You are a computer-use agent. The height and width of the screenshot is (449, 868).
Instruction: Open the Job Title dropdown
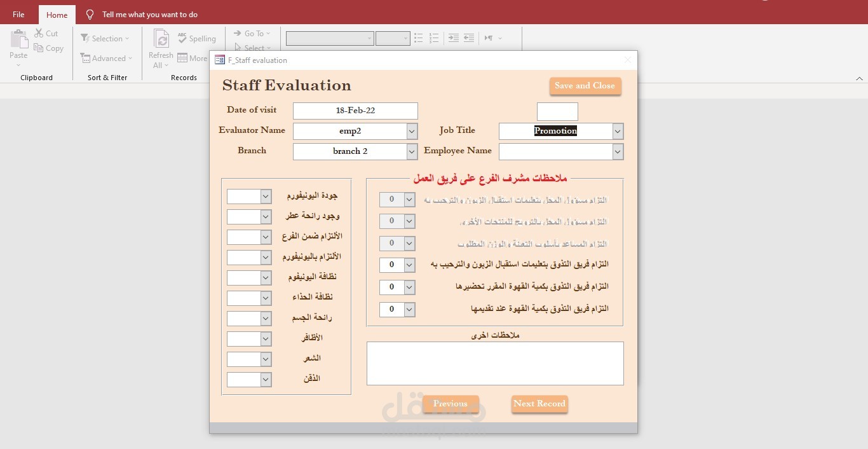tap(616, 131)
